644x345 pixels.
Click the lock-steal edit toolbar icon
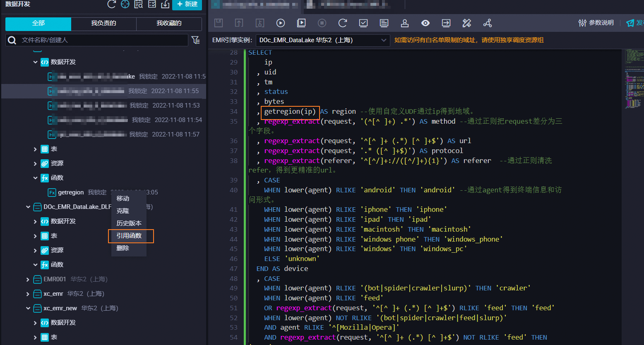[260, 23]
